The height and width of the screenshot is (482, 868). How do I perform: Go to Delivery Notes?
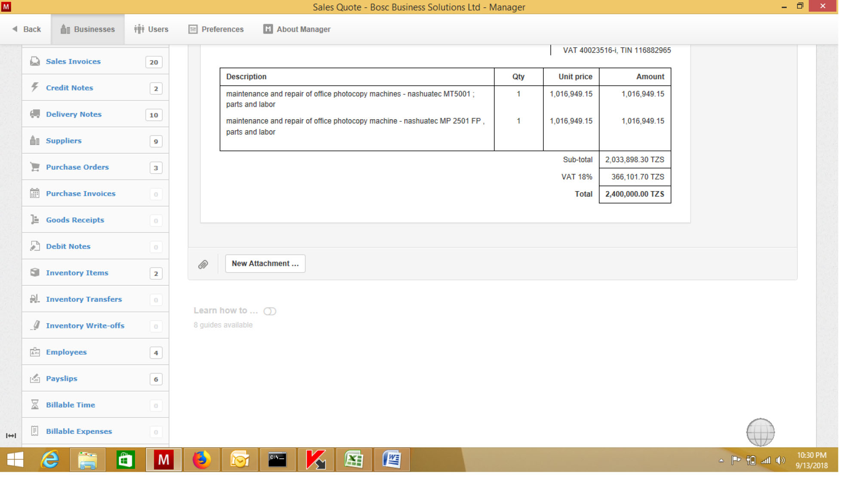(95, 114)
